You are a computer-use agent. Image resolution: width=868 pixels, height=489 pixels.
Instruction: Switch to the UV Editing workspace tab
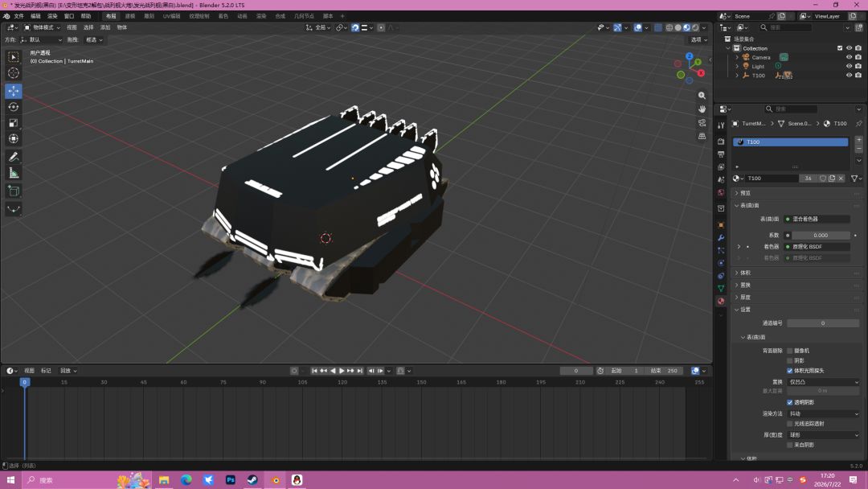click(x=172, y=16)
